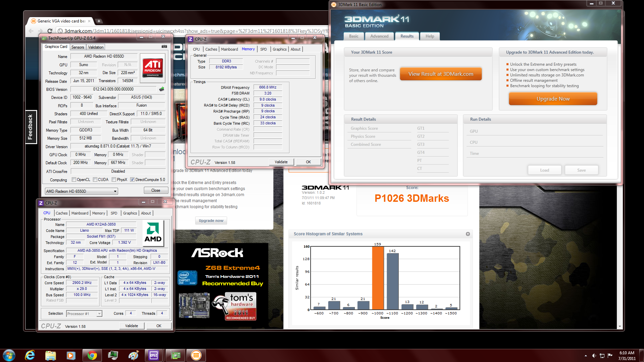
Task: Switch to 3DMark orange taskbar icon
Action: click(x=196, y=355)
